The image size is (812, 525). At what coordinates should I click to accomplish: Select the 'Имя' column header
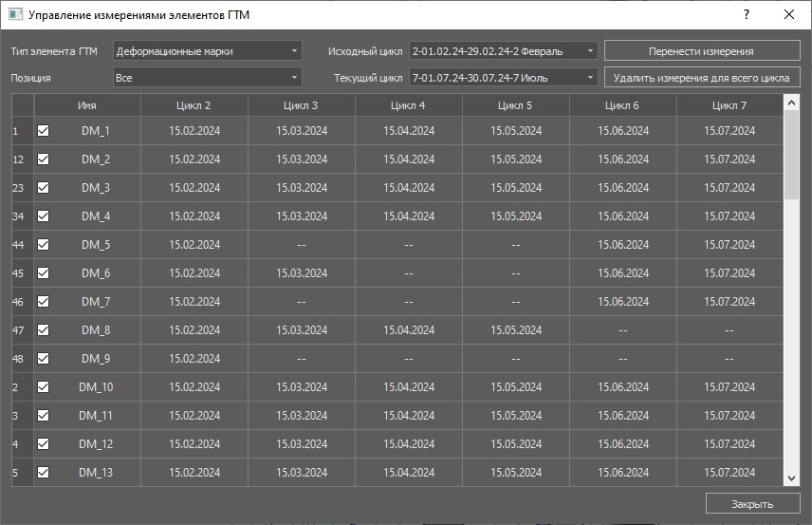click(x=87, y=104)
